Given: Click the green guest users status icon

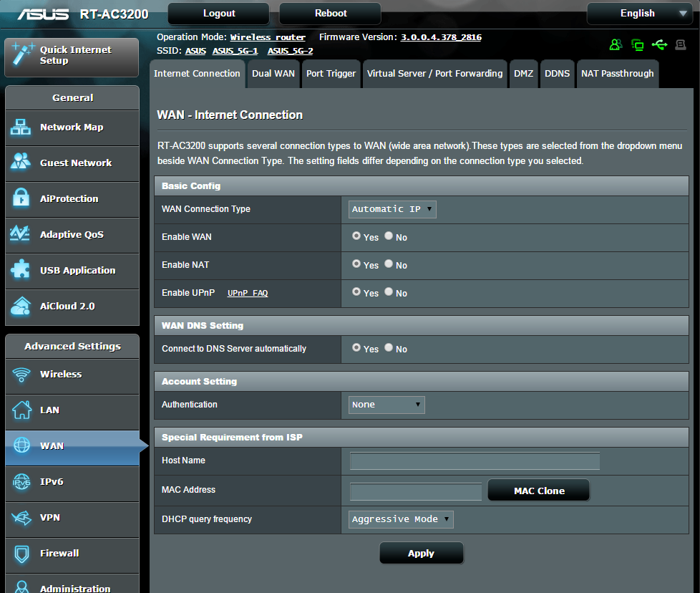Looking at the screenshot, I should click(616, 44).
